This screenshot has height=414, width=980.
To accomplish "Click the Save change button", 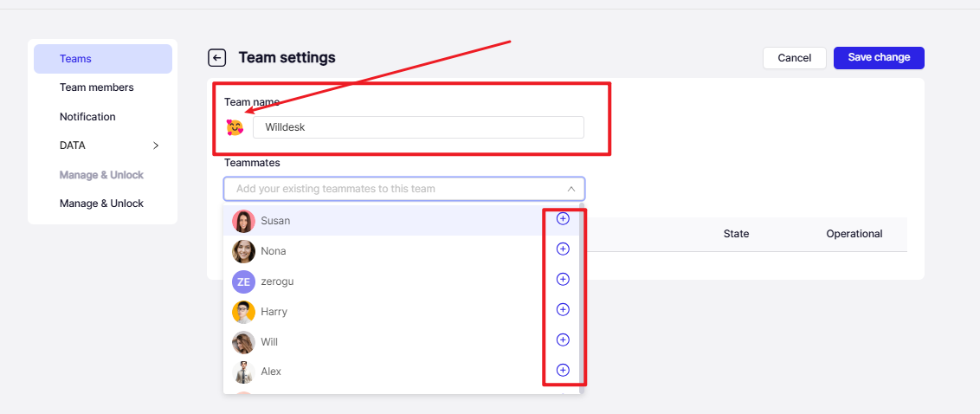I will point(879,57).
